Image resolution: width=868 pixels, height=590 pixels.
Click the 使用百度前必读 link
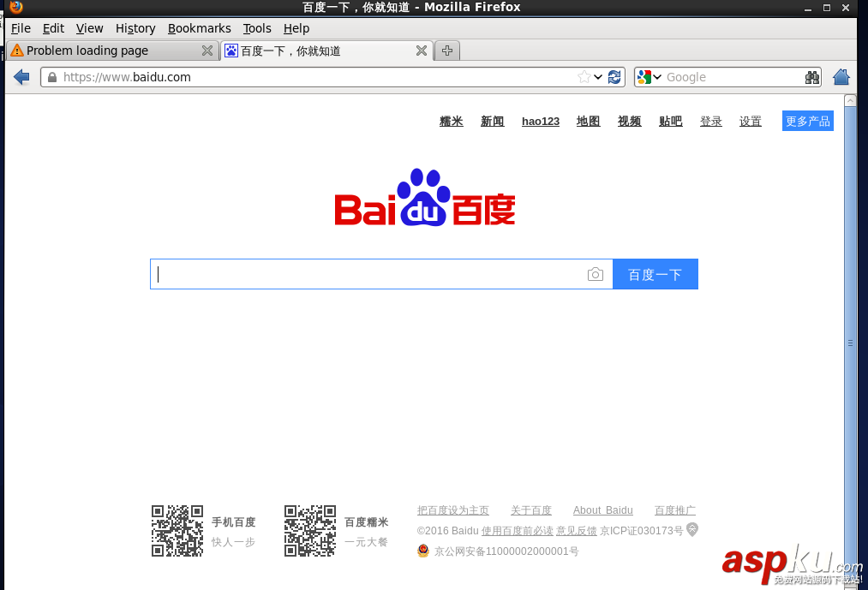click(x=517, y=531)
